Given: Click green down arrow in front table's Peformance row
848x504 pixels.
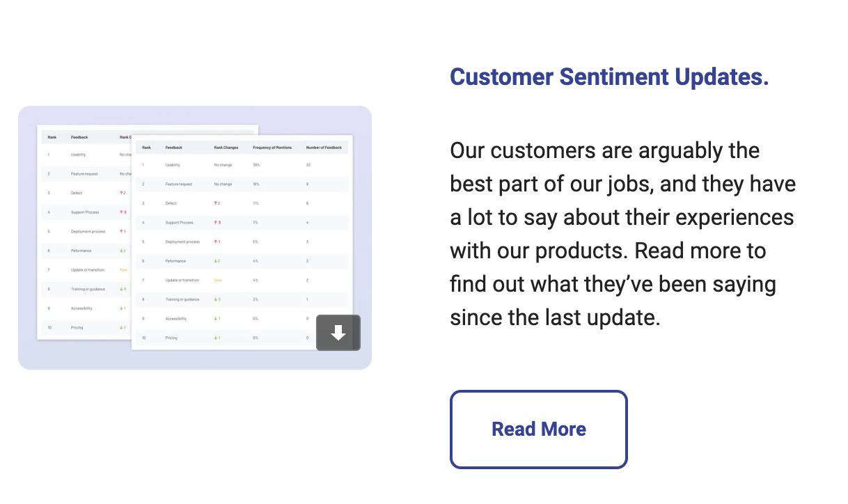Looking at the screenshot, I should coord(216,261).
